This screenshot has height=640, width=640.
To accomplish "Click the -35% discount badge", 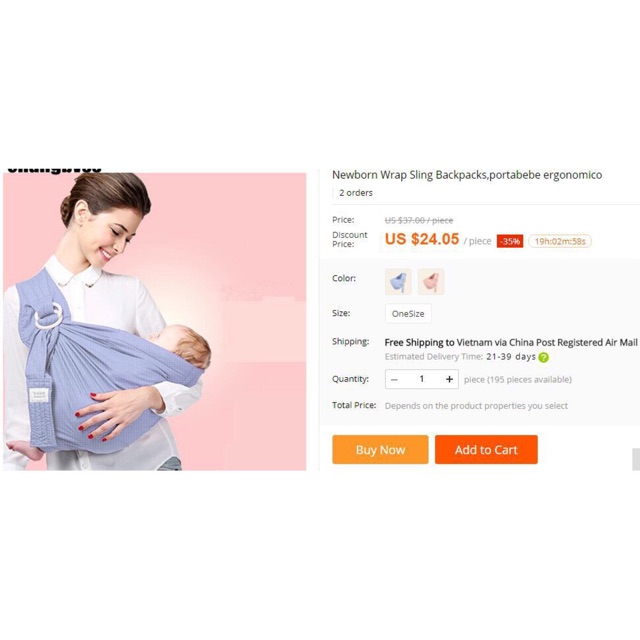I will [510, 241].
